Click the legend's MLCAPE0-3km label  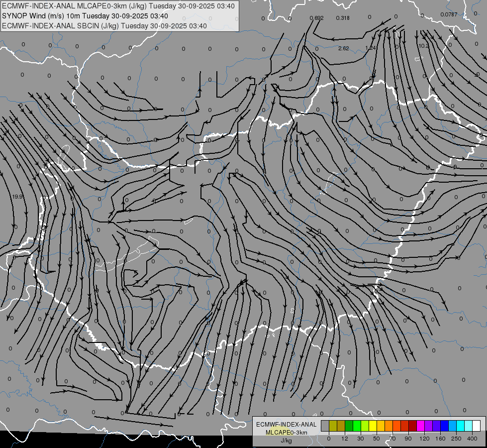[x=287, y=433]
